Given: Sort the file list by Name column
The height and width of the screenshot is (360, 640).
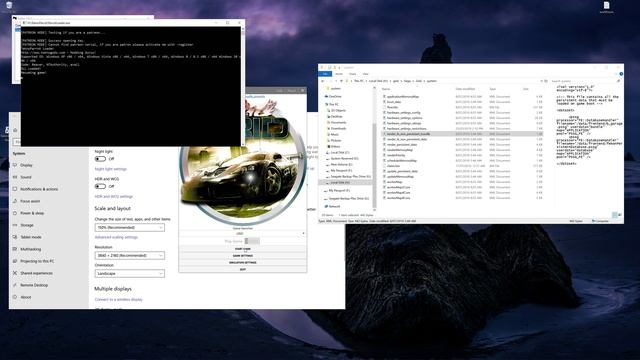Looking at the screenshot, I should point(386,89).
